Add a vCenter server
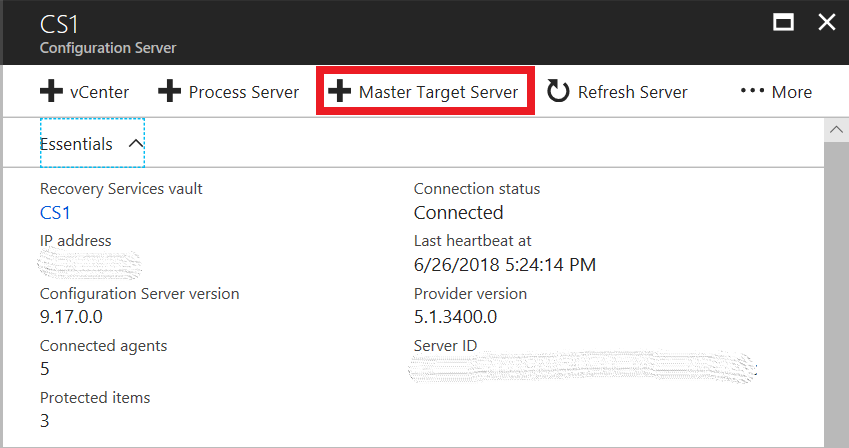Viewport: 849px width, 448px height. (x=85, y=92)
